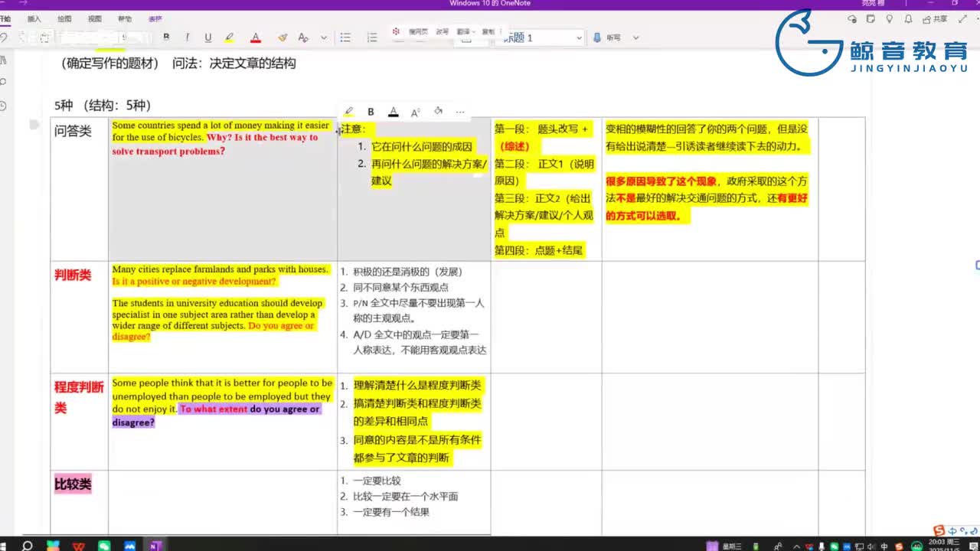Expand the dictate options arrow
Viewport: 980px width, 551px height.
click(635, 37)
